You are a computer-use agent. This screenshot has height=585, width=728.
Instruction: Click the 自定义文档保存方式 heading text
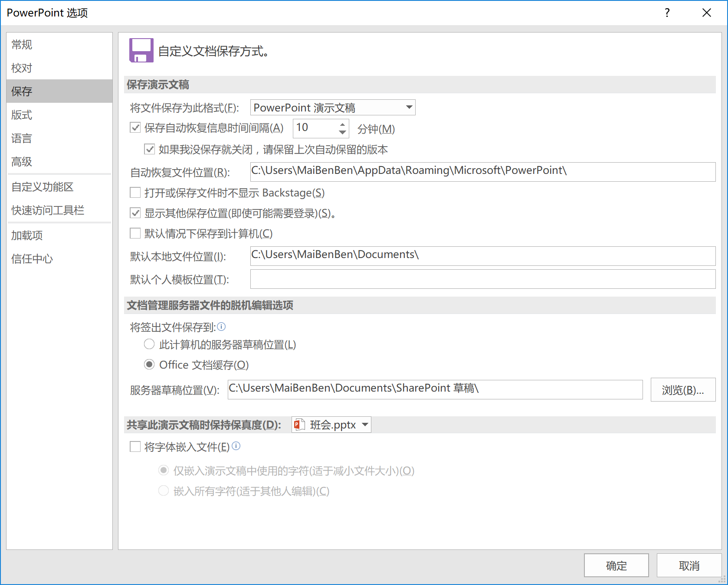(x=213, y=51)
